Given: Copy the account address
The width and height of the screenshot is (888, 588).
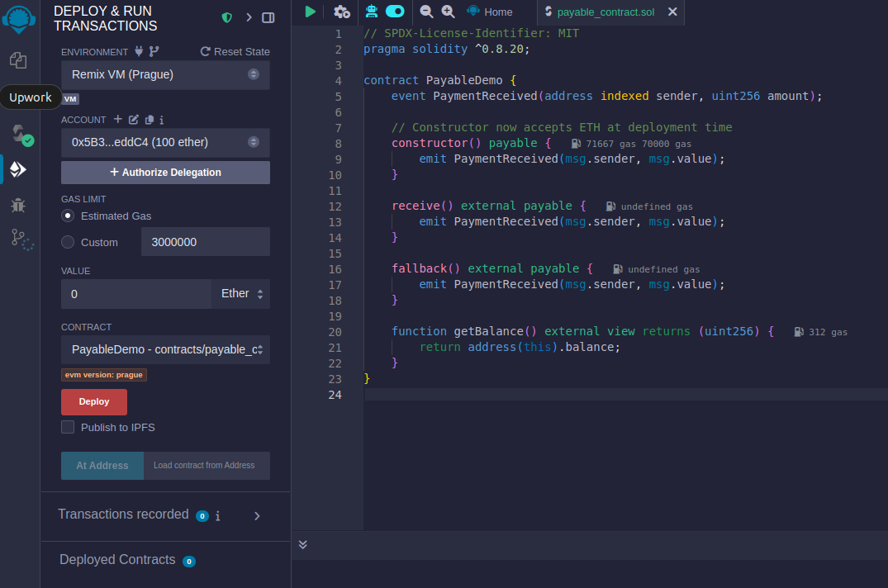Looking at the screenshot, I should [150, 120].
